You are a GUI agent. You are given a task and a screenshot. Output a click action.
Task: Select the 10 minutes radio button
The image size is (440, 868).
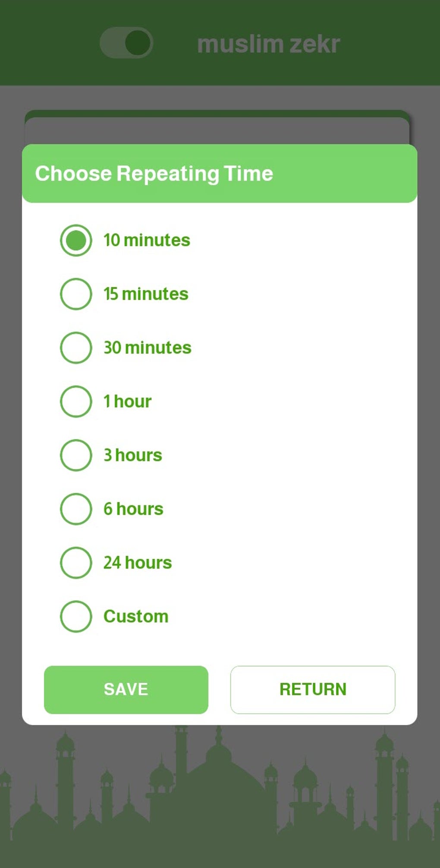[76, 240]
